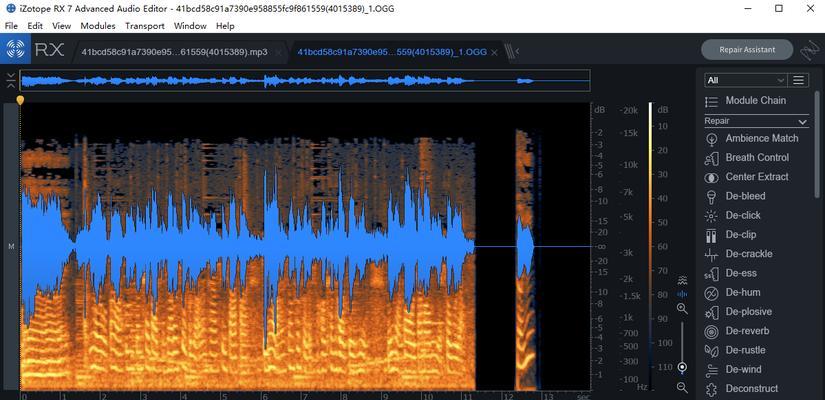Screen dimensions: 825x400
Task: Open the File menu
Action: [11, 26]
